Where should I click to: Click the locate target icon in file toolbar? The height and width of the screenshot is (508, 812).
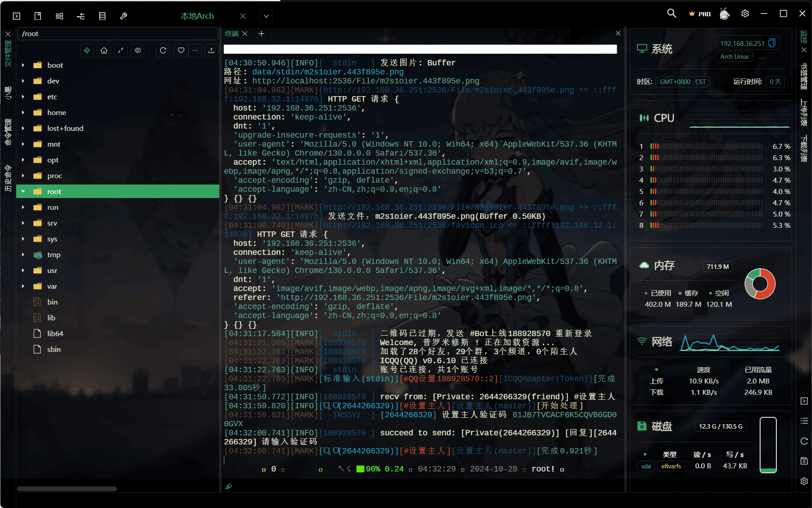(87, 51)
